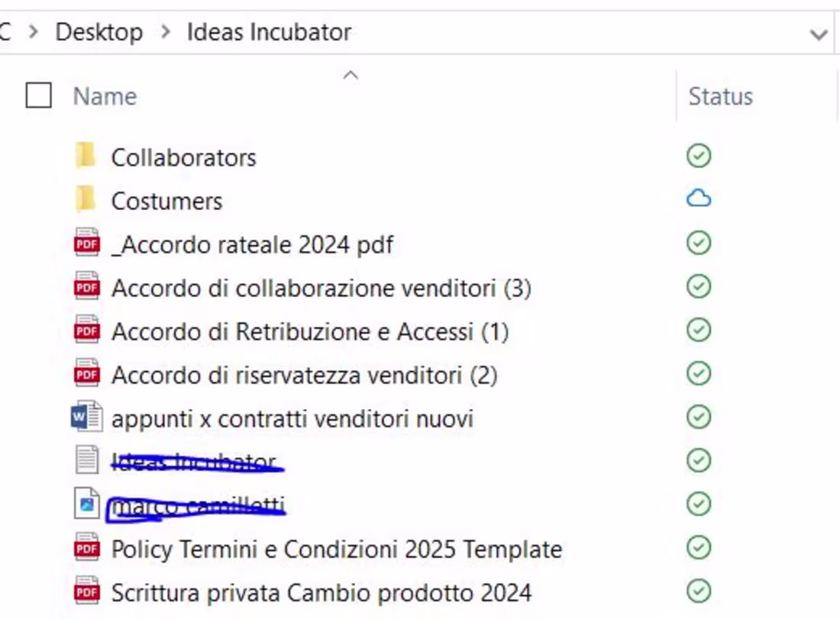Sort files by the Status column header
The image size is (840, 619).
[x=720, y=96]
